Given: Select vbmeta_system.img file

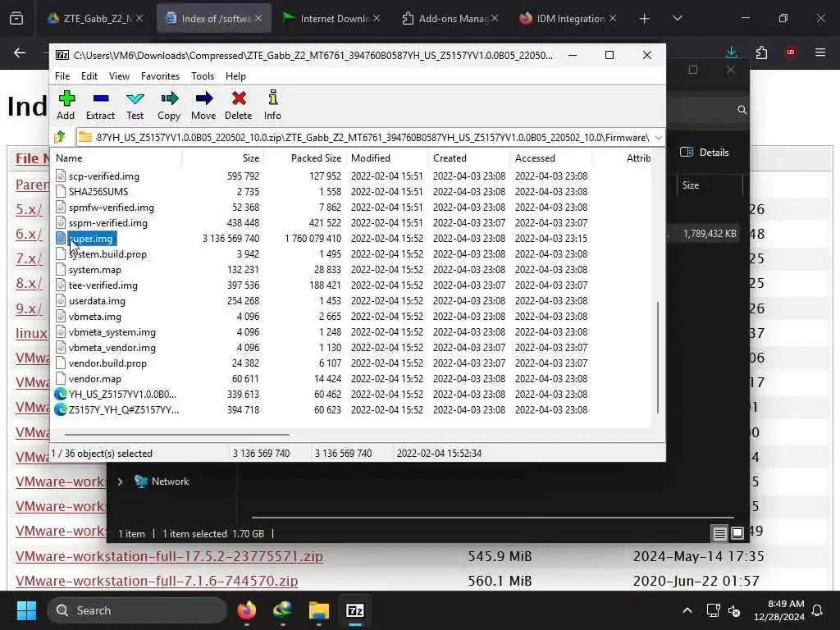Looking at the screenshot, I should tap(112, 331).
